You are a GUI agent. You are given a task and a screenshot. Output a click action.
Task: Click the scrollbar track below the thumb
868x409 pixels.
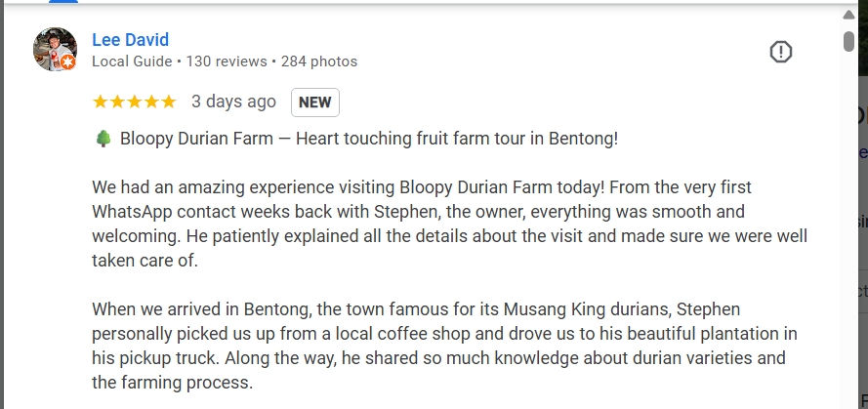pos(848,244)
